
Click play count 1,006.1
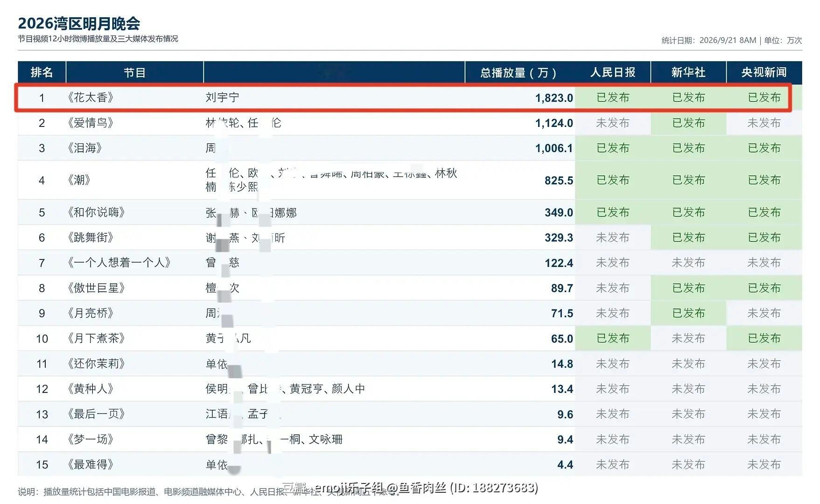click(554, 148)
